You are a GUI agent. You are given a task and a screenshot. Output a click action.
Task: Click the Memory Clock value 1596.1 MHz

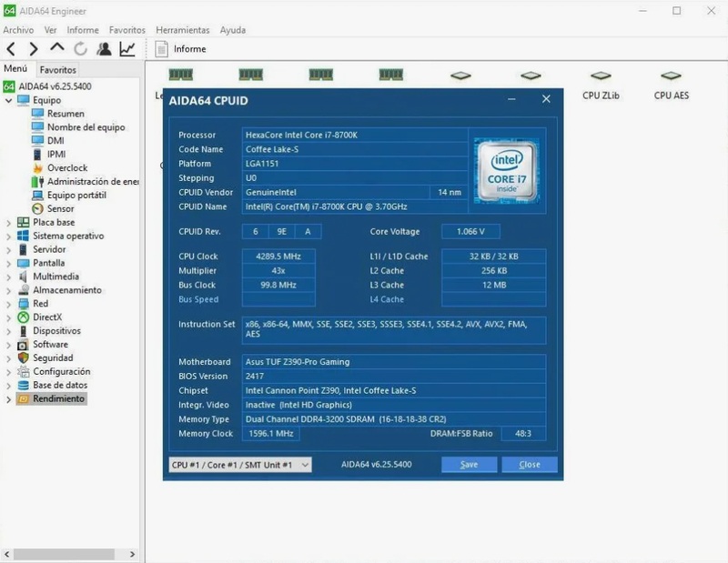(271, 434)
